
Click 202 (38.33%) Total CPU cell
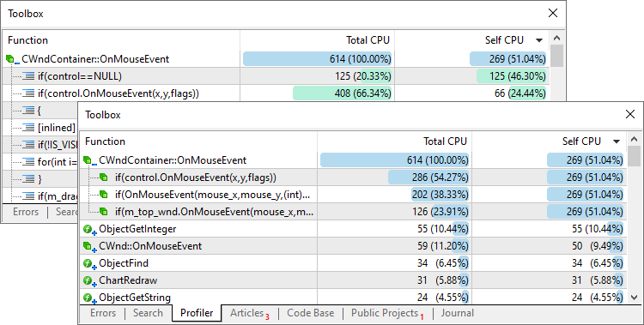click(x=395, y=195)
